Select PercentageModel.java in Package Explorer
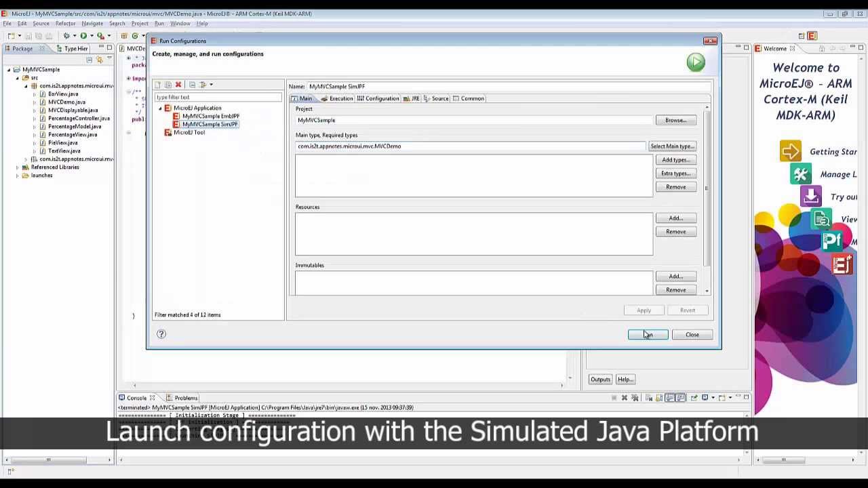 point(75,127)
